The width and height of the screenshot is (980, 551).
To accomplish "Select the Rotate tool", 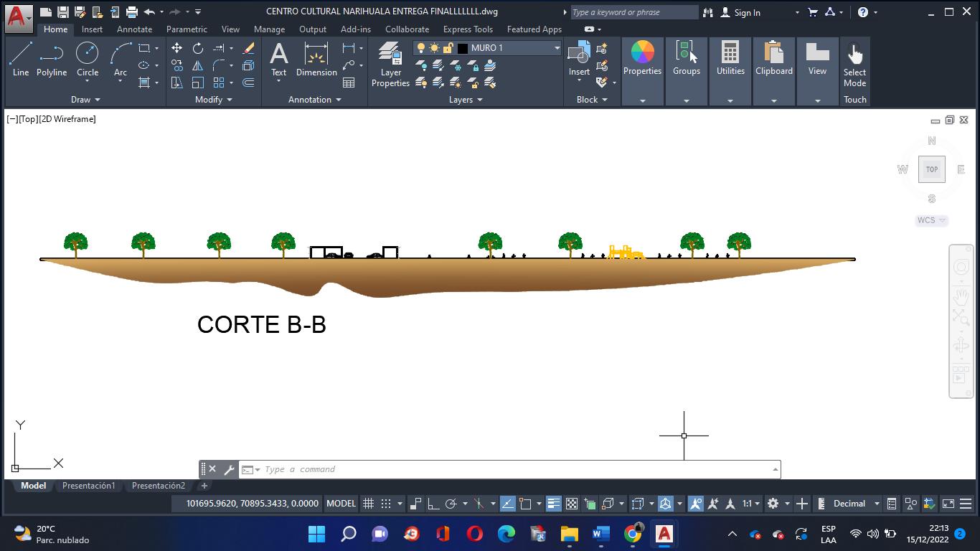I will (197, 48).
